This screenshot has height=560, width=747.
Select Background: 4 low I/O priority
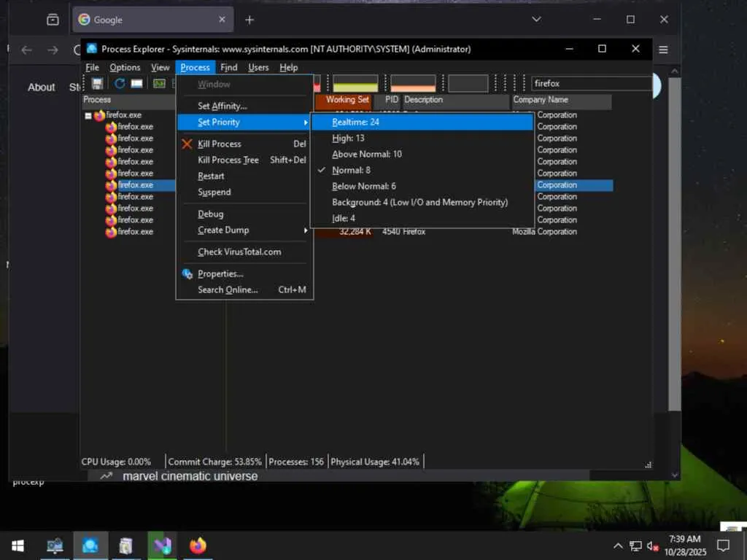point(422,203)
